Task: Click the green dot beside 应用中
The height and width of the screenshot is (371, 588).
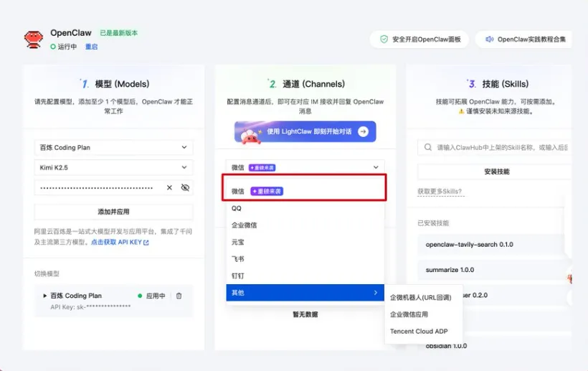Action: (x=140, y=296)
